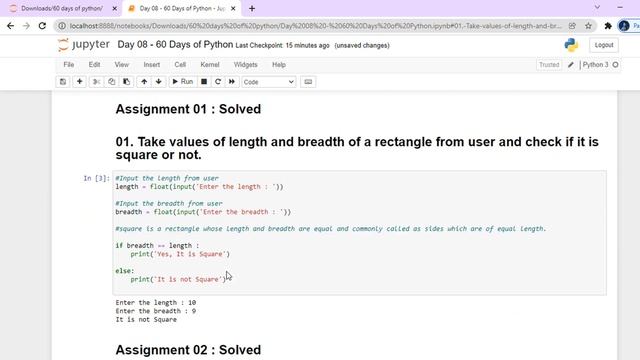Open the Insert menu

[151, 64]
